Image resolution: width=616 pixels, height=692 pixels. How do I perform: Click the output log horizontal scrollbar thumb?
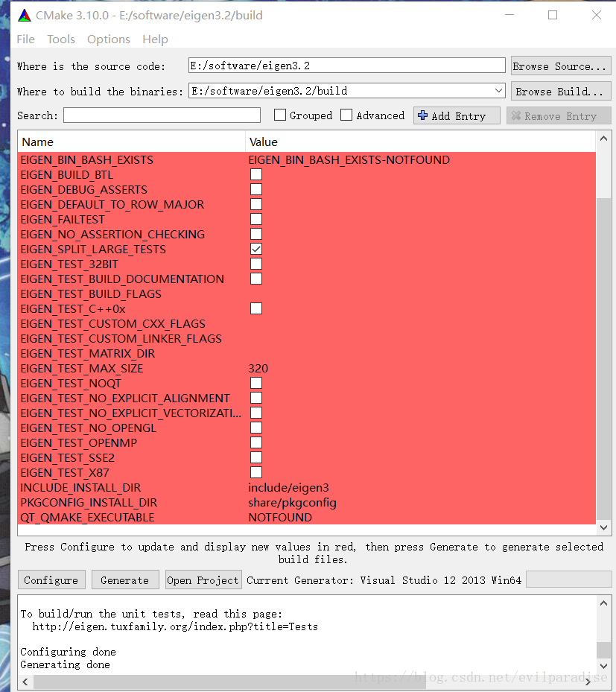[x=229, y=682]
